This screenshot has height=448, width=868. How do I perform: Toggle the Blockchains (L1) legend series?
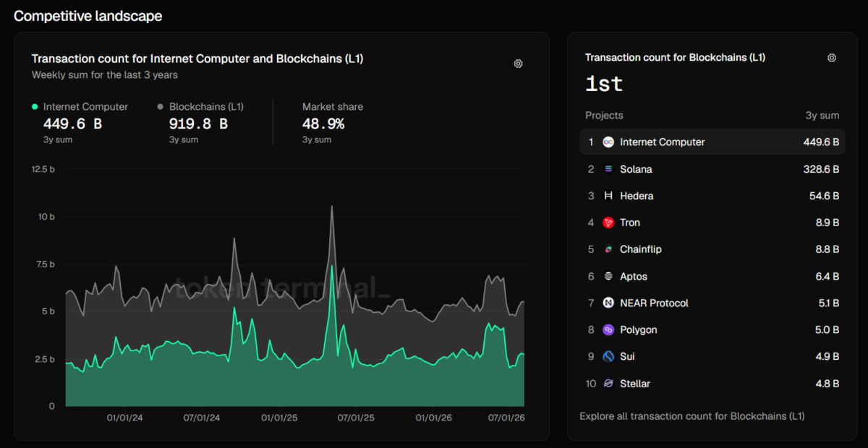[200, 106]
